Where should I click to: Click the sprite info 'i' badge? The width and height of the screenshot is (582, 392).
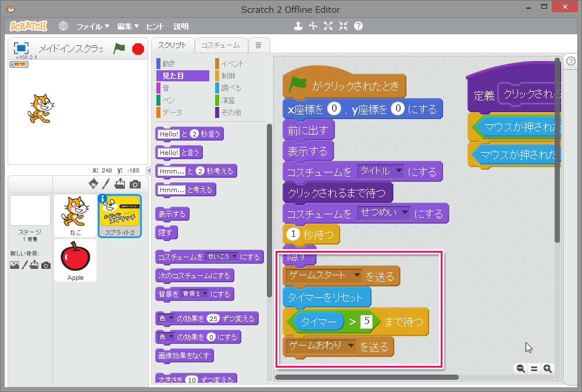click(x=103, y=199)
